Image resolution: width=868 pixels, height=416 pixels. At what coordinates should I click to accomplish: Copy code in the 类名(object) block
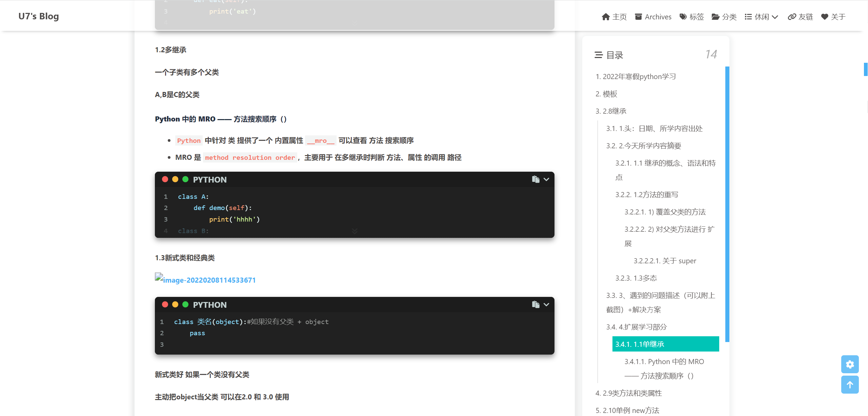tap(535, 304)
